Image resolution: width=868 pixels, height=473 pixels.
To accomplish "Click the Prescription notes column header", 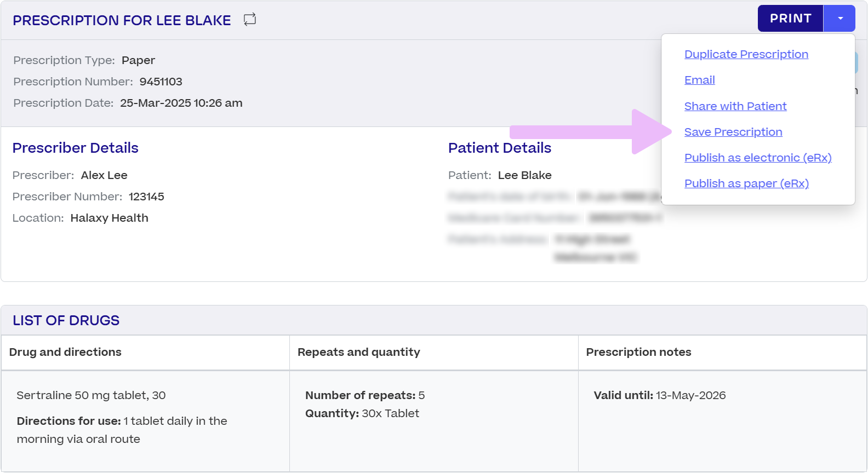I will click(x=638, y=352).
